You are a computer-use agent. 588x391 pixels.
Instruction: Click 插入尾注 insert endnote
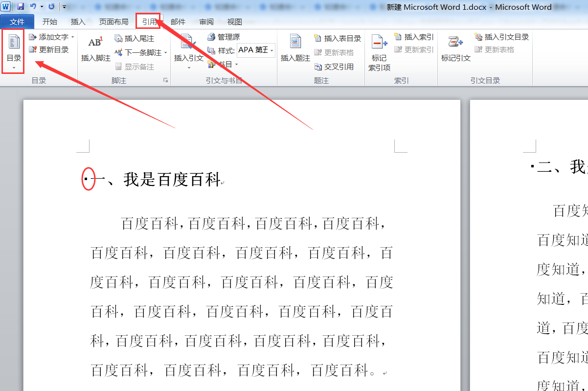click(x=134, y=38)
